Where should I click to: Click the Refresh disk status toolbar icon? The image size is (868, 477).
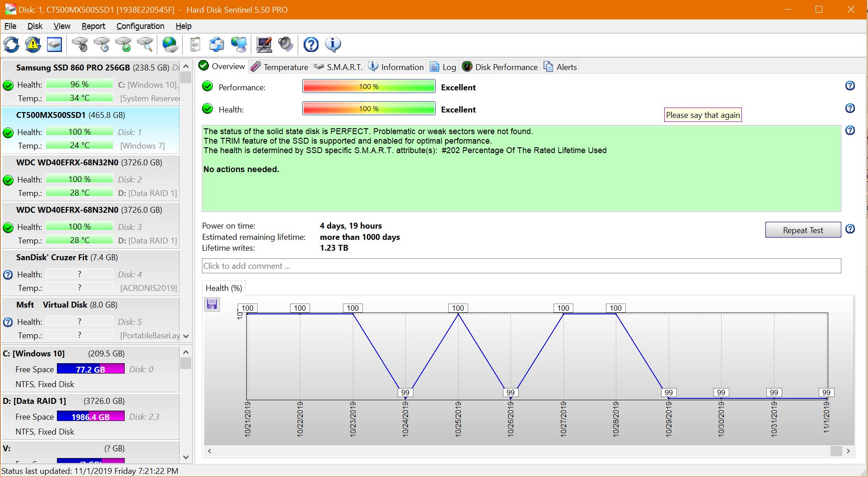coord(11,45)
